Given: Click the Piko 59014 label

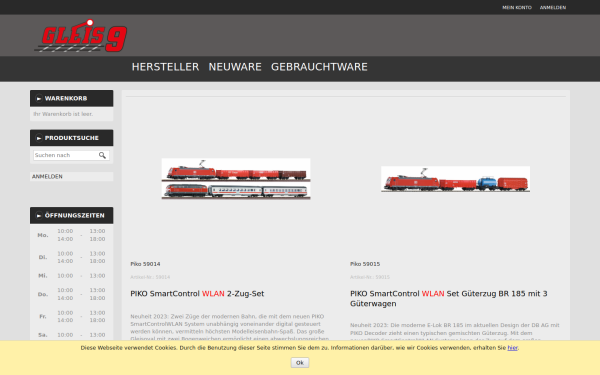Looking at the screenshot, I should pos(145,264).
